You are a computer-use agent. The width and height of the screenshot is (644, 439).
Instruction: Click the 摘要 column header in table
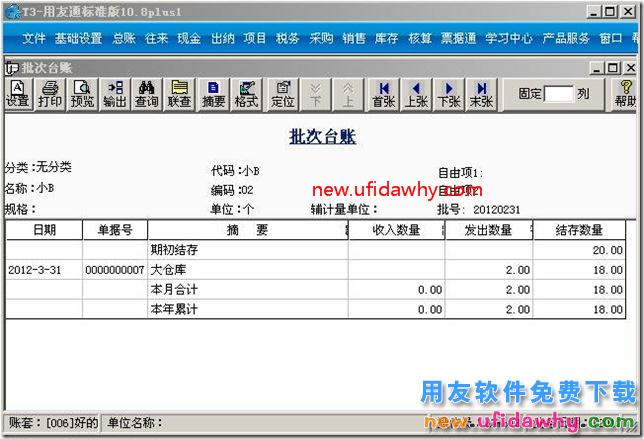point(248,230)
